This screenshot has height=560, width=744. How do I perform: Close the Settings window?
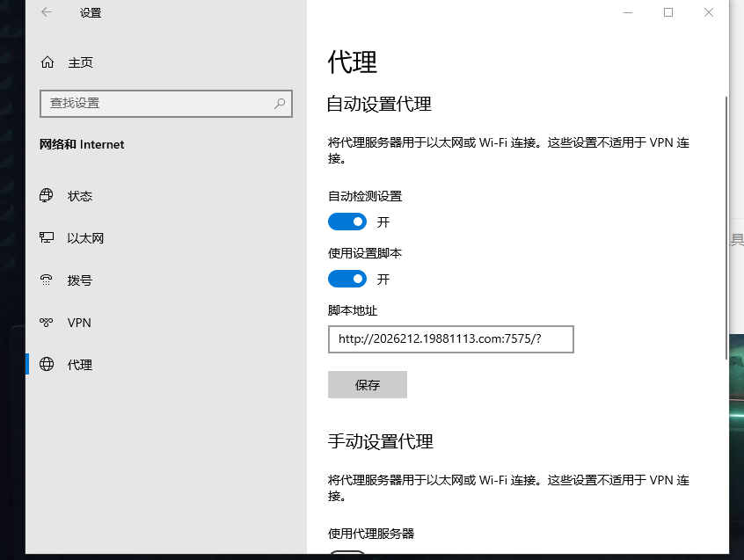(709, 12)
